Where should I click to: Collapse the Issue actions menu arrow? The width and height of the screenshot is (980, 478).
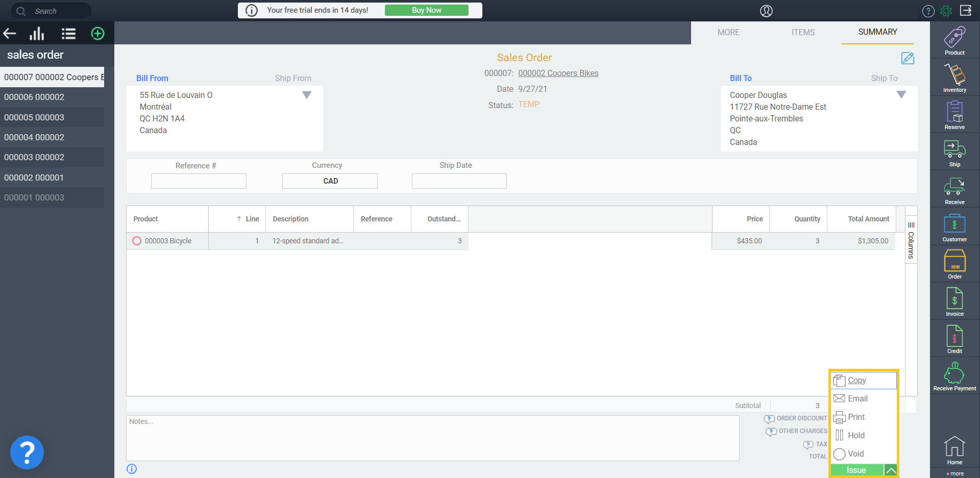(891, 470)
